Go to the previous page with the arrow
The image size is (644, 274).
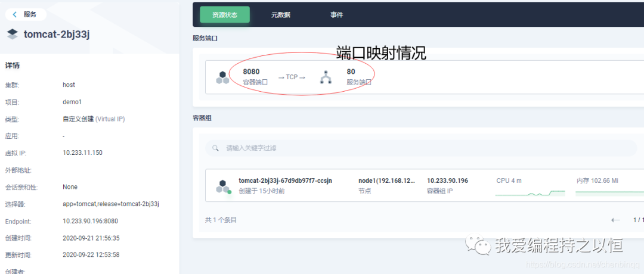[x=615, y=220]
